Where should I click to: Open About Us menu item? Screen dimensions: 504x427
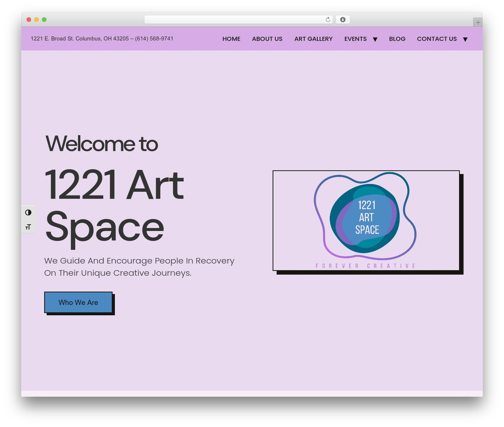click(x=267, y=39)
